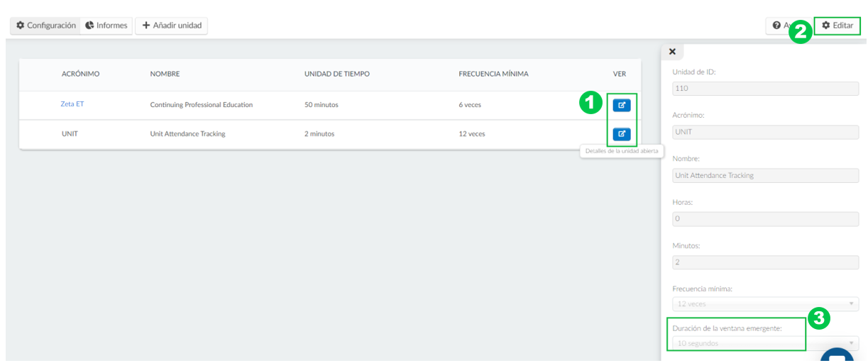
Task: Click the Unidad de ID field
Action: coord(765,89)
